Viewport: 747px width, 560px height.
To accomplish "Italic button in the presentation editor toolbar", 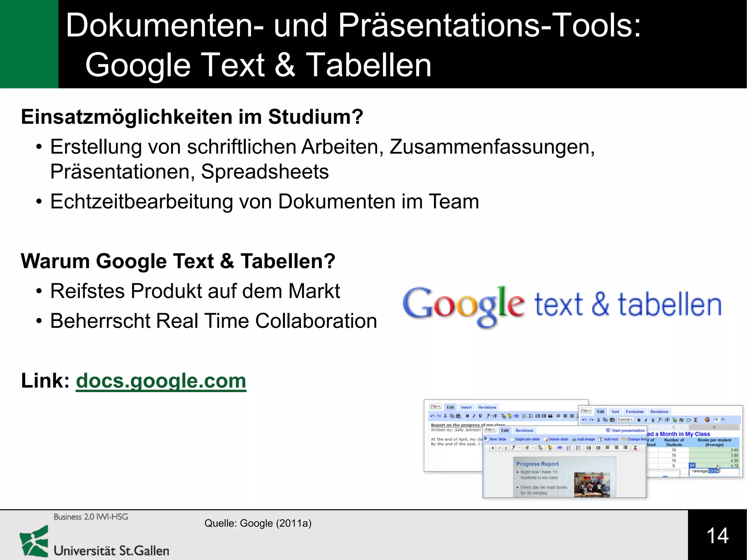I will click(499, 448).
